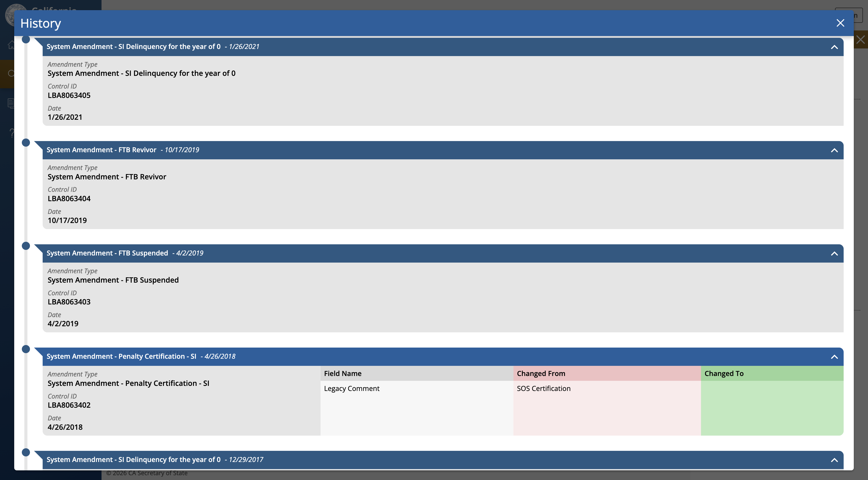Click the Changed To column header
The height and width of the screenshot is (480, 868).
pyautogui.click(x=772, y=373)
